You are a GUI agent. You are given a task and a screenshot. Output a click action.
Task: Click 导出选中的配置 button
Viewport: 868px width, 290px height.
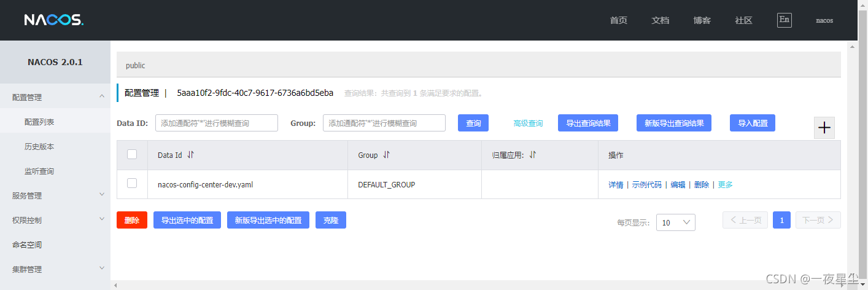pos(187,220)
